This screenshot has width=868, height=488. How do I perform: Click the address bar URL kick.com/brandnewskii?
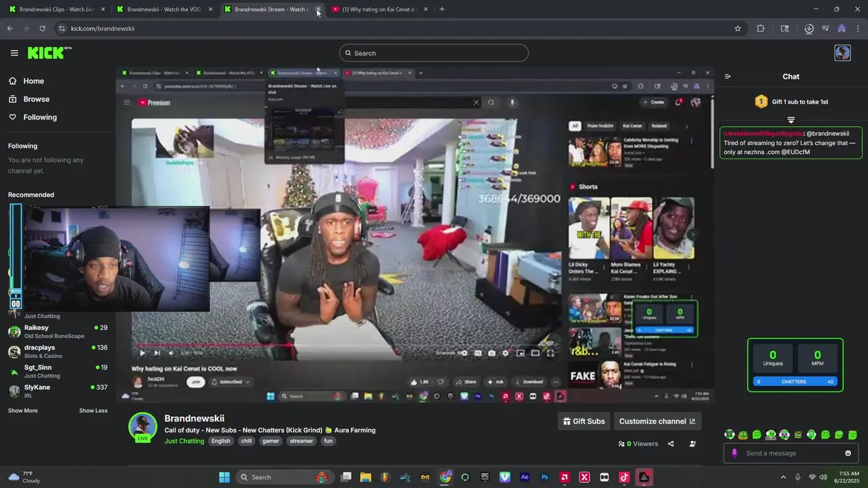[x=102, y=28]
